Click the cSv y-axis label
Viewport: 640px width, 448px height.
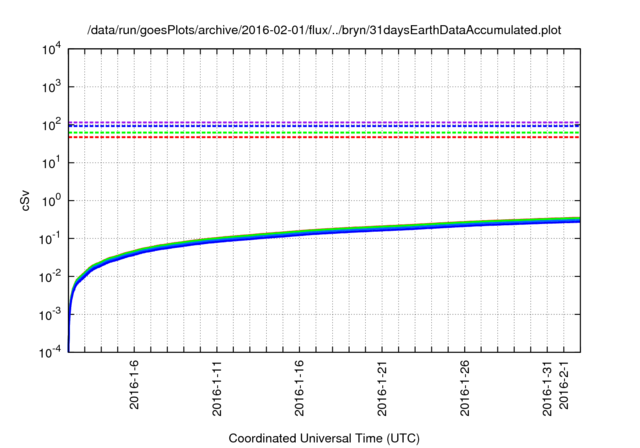pos(25,200)
